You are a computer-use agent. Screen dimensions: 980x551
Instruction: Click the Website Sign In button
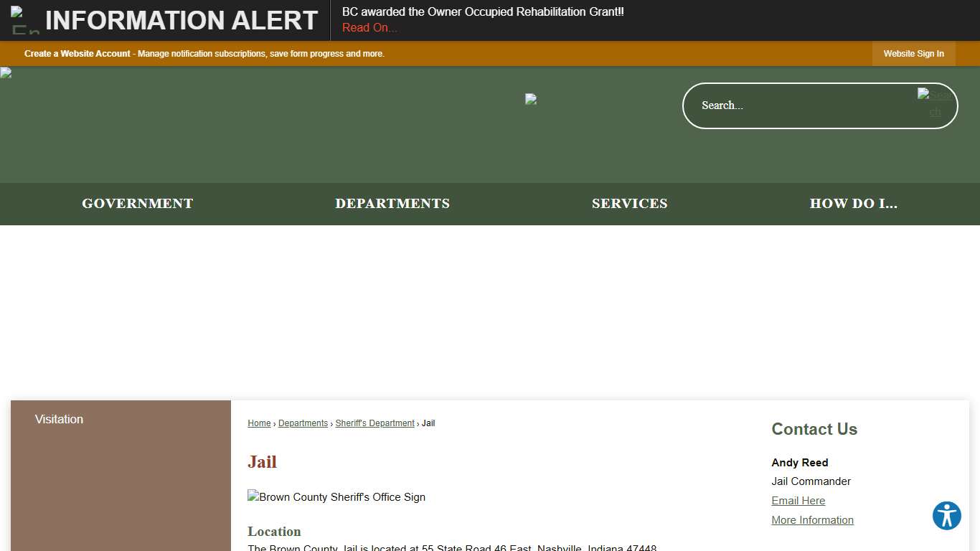[x=913, y=54]
